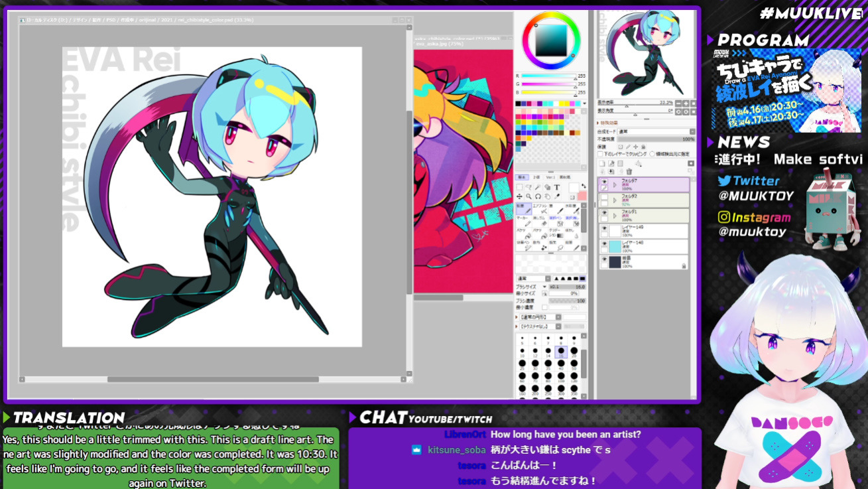Adjust the R red color slider
Viewport: 868px width, 489px height.
tap(549, 76)
